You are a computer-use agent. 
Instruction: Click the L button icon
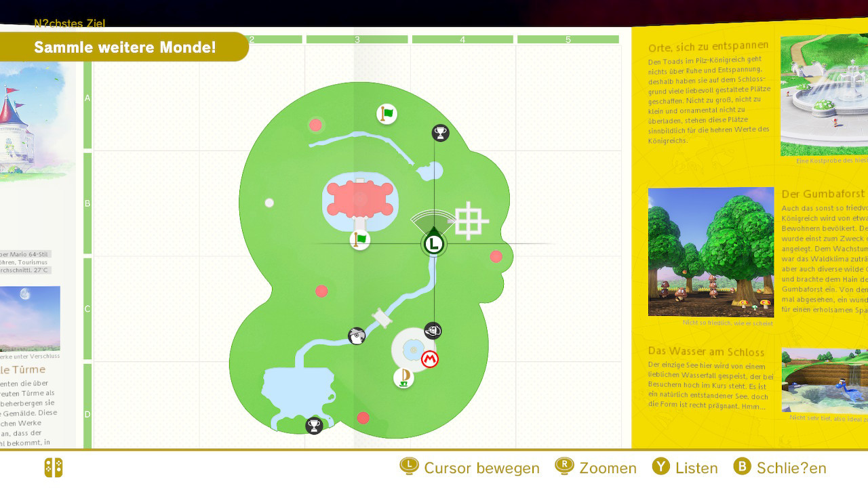[409, 466]
